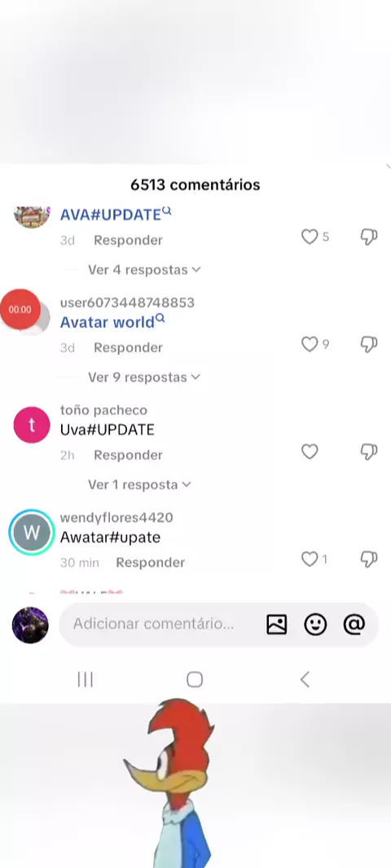This screenshot has width=391, height=868.
Task: Dislike the Avatar world comment
Action: pos(369,344)
